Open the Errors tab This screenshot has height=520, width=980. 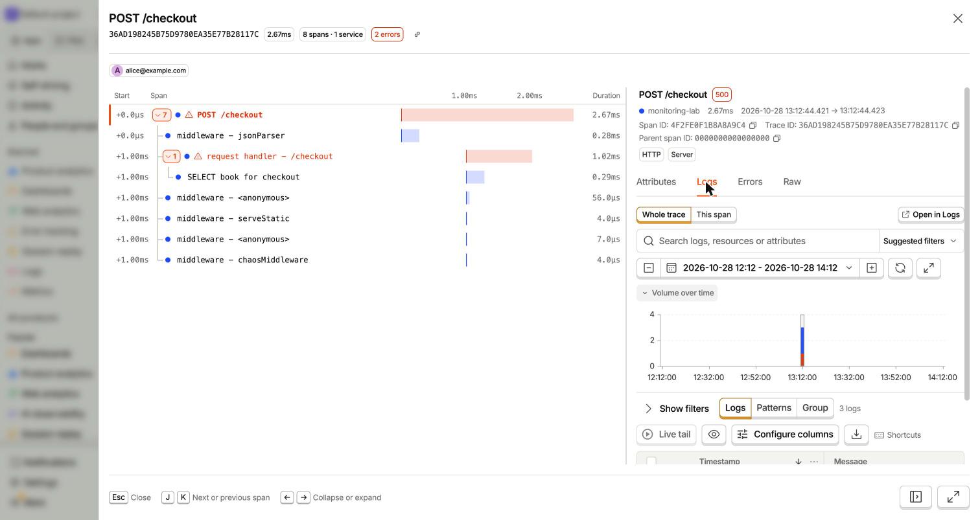pos(750,182)
